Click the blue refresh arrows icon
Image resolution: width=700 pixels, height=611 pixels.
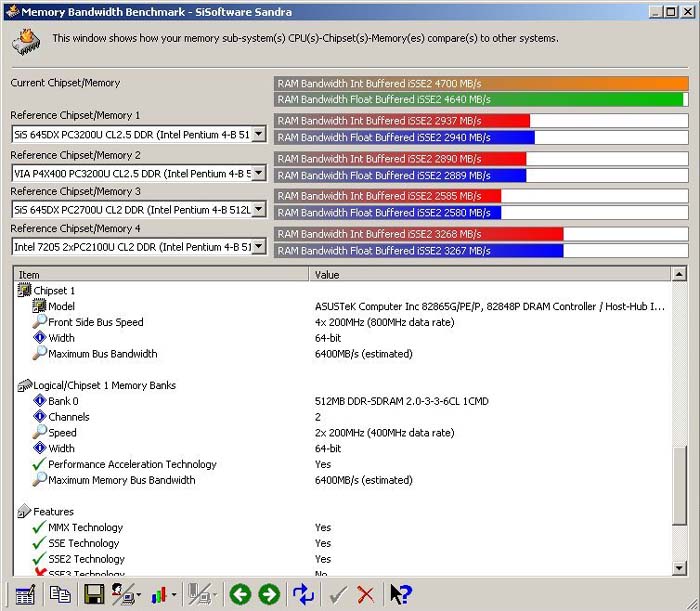click(x=303, y=594)
